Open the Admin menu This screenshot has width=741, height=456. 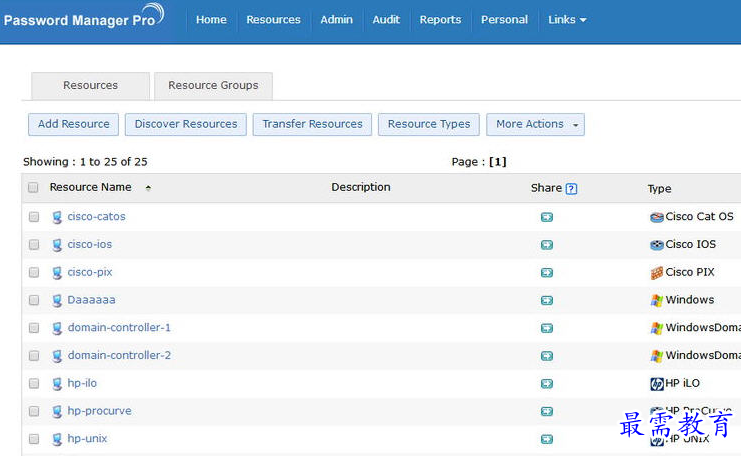pyautogui.click(x=336, y=20)
